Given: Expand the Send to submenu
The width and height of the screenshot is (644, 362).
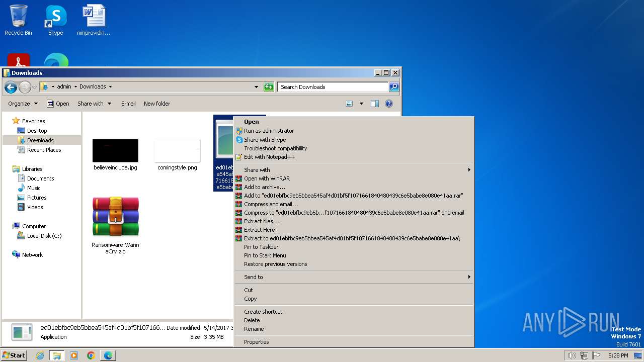Looking at the screenshot, I should pyautogui.click(x=354, y=277).
